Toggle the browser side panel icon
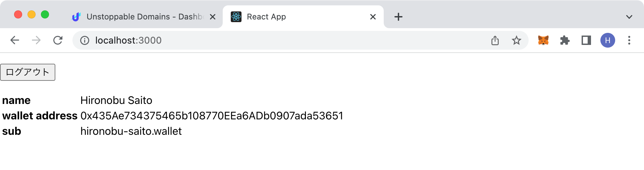644x170 pixels. pyautogui.click(x=586, y=40)
